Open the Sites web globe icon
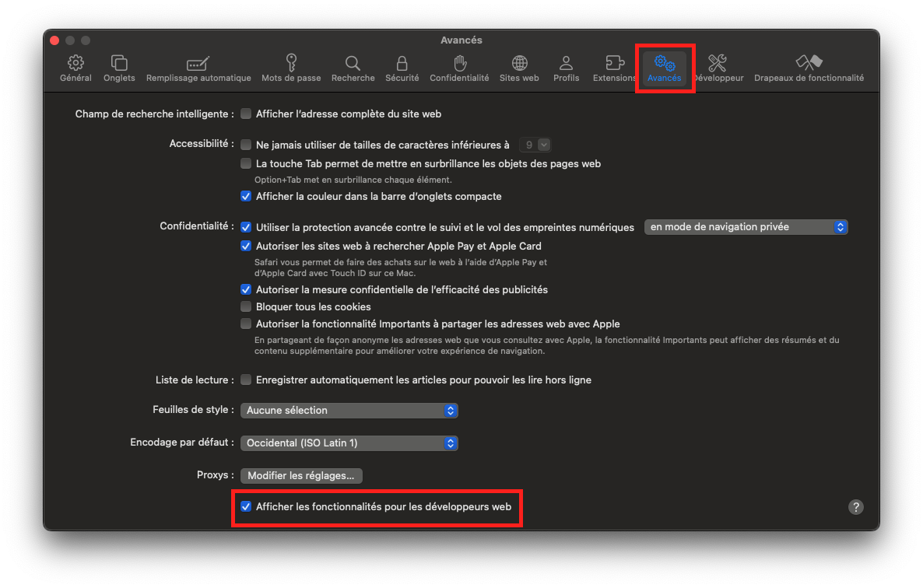923x588 pixels. [x=519, y=62]
